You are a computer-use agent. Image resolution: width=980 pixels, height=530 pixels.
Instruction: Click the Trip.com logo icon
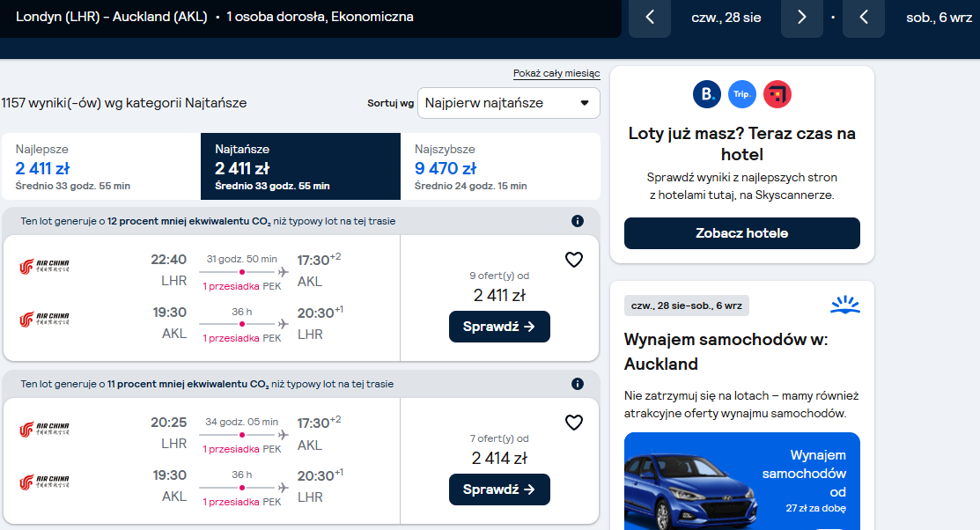click(742, 94)
